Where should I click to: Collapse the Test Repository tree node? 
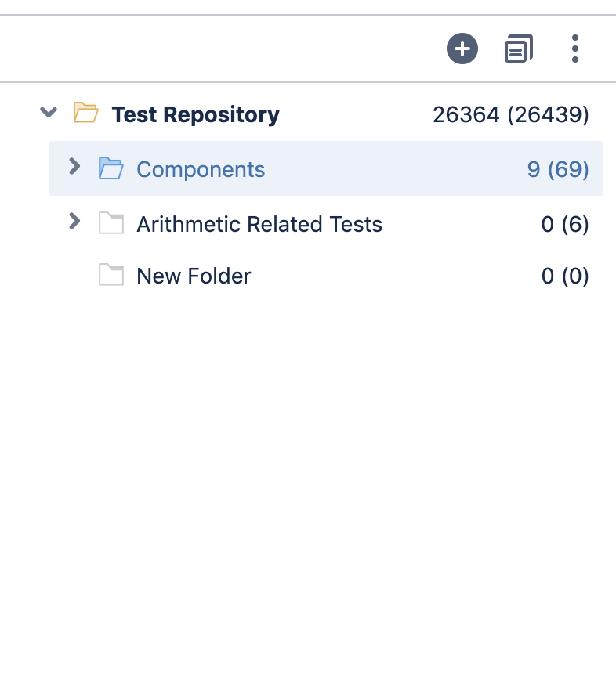(49, 112)
